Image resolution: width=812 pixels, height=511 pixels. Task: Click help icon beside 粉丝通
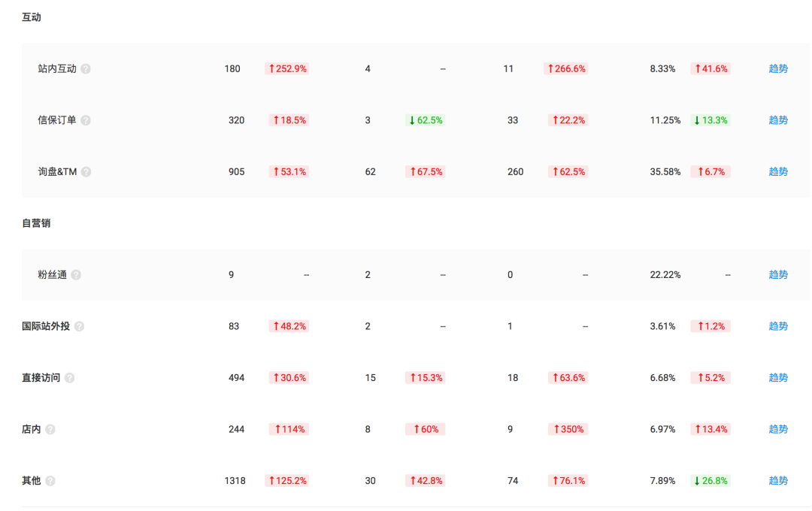[x=76, y=275]
